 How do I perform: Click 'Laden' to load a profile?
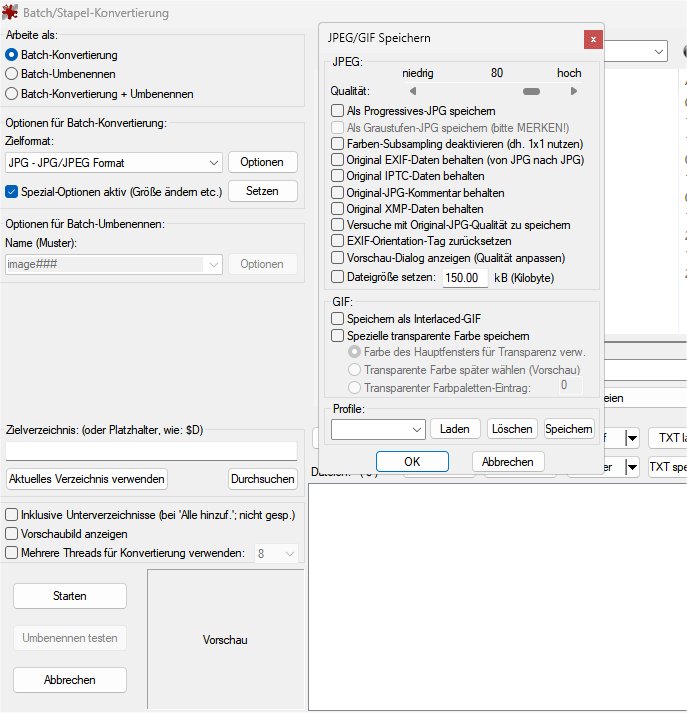[x=455, y=429]
